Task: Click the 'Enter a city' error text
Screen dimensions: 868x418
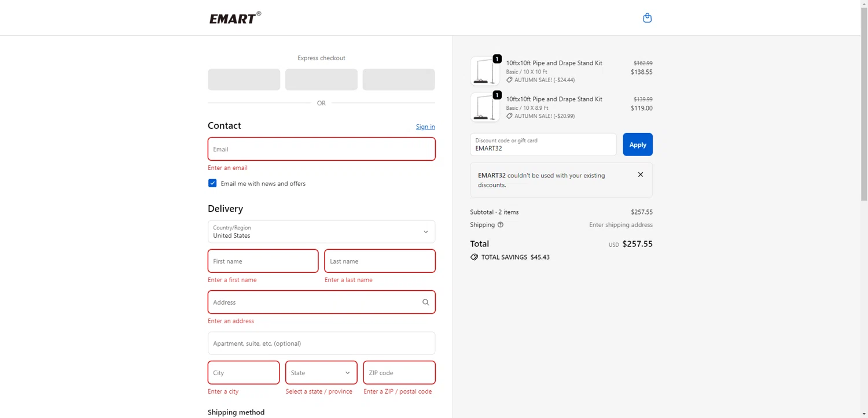Action: tap(223, 391)
